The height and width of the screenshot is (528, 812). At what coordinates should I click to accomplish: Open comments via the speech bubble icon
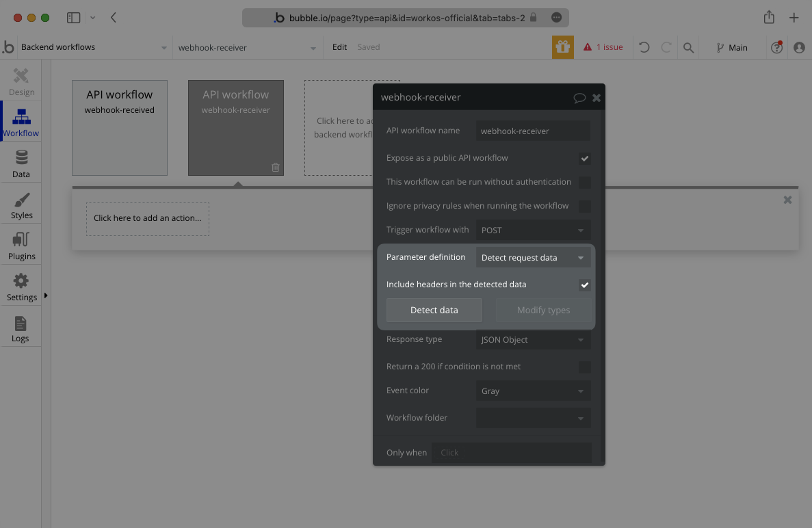(580, 97)
